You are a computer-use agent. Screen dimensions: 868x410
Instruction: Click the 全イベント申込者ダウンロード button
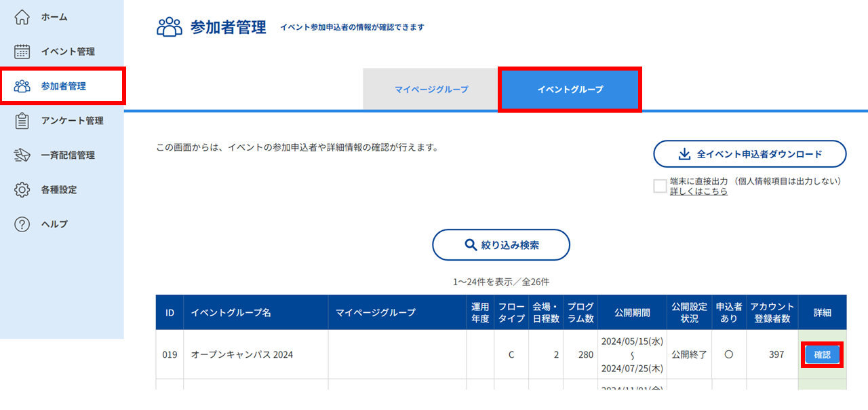click(750, 154)
